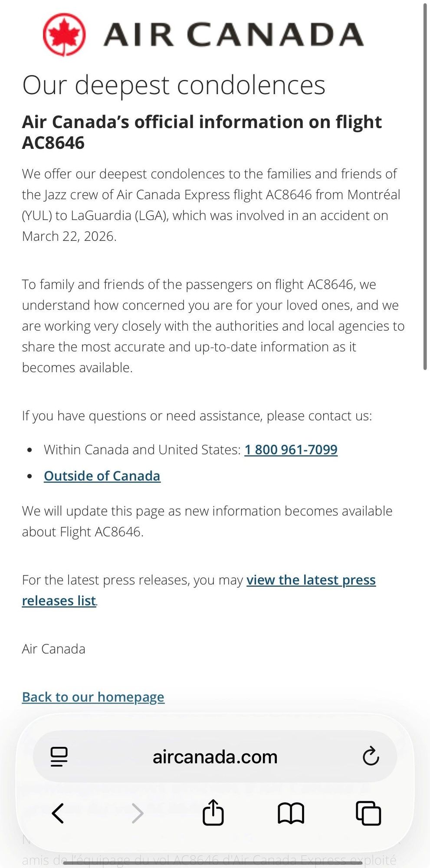Tap the AIR CANADA wordmark
This screenshot has width=430, height=868.
(x=233, y=34)
